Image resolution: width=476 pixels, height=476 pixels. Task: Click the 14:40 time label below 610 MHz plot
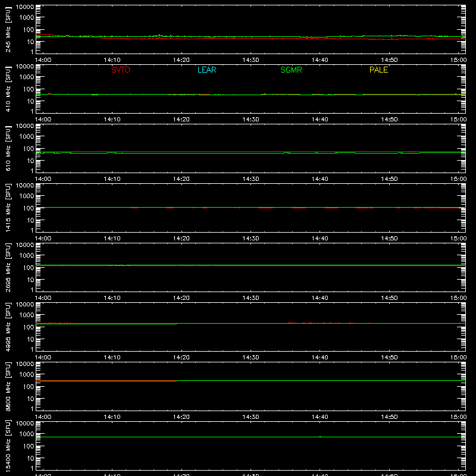pyautogui.click(x=320, y=179)
